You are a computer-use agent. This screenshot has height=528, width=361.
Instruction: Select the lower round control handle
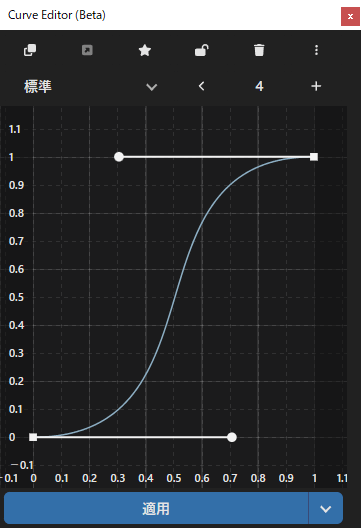tap(232, 437)
